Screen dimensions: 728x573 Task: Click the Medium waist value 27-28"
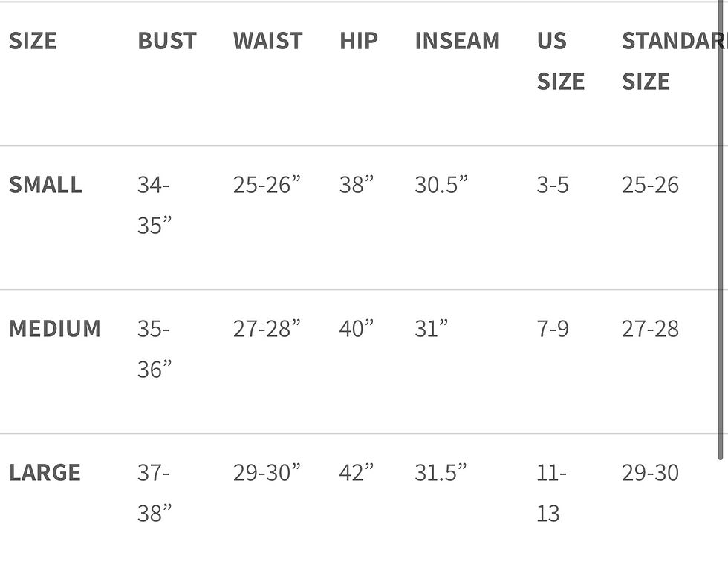[267, 329]
